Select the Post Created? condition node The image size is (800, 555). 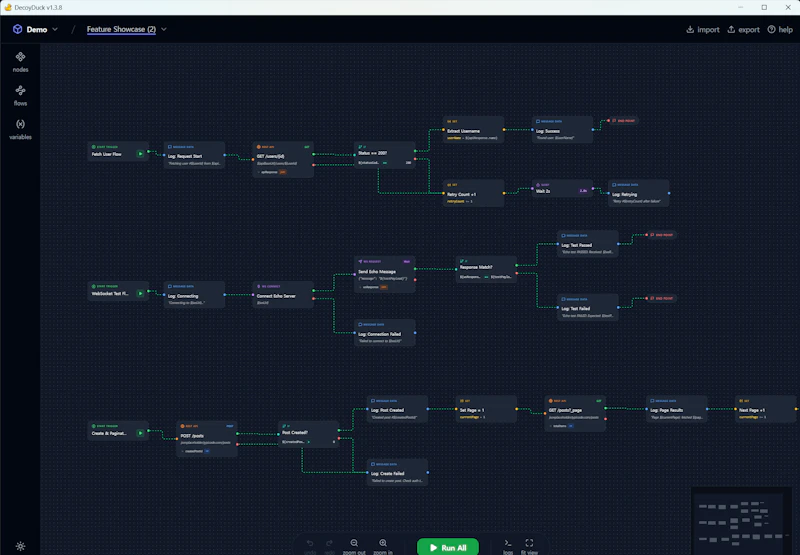click(x=309, y=435)
